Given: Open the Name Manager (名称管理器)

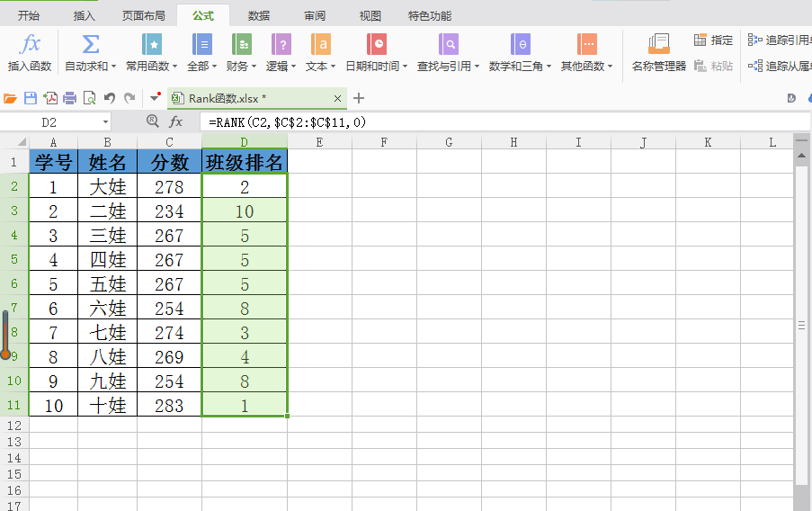Looking at the screenshot, I should pyautogui.click(x=659, y=52).
